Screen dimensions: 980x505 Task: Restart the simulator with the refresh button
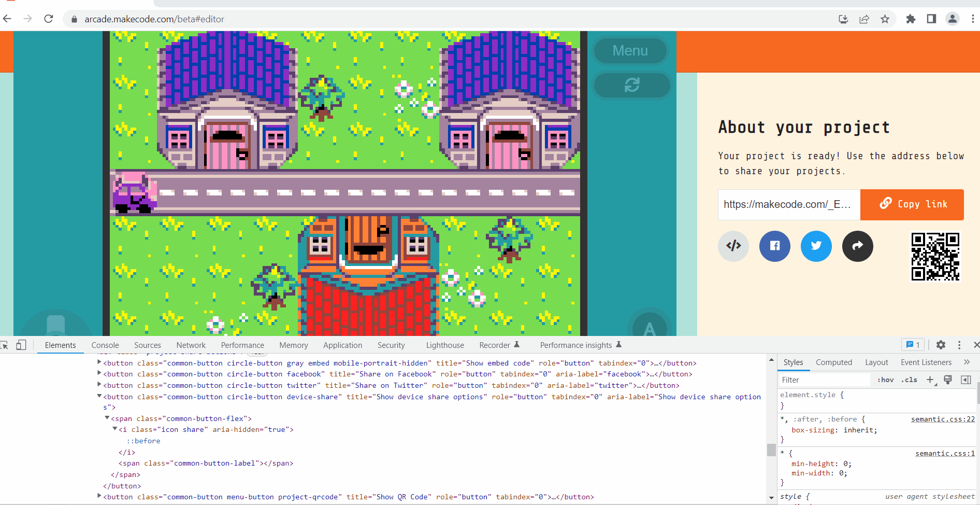[x=631, y=85]
